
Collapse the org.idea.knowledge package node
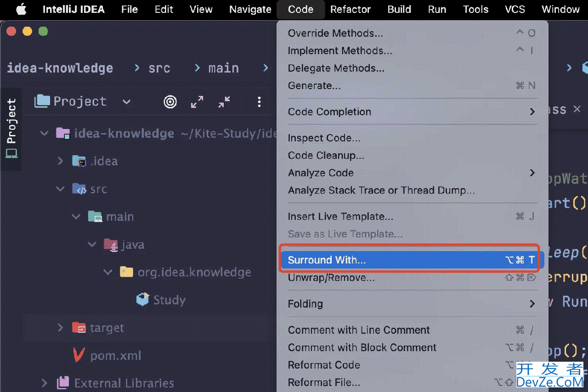107,272
